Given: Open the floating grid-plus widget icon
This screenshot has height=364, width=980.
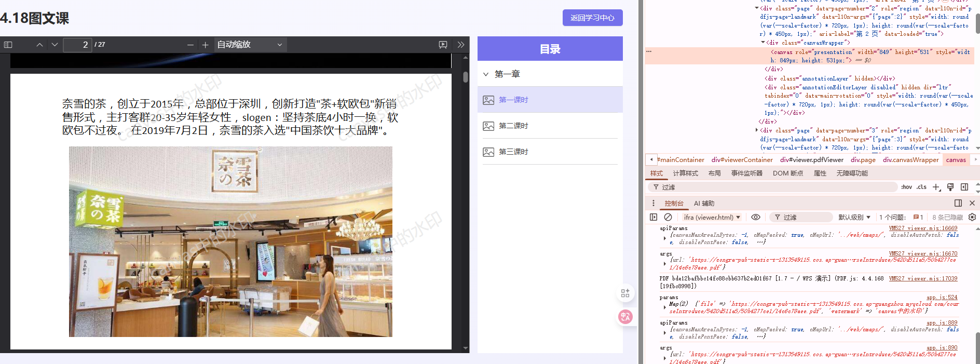Looking at the screenshot, I should click(x=625, y=293).
